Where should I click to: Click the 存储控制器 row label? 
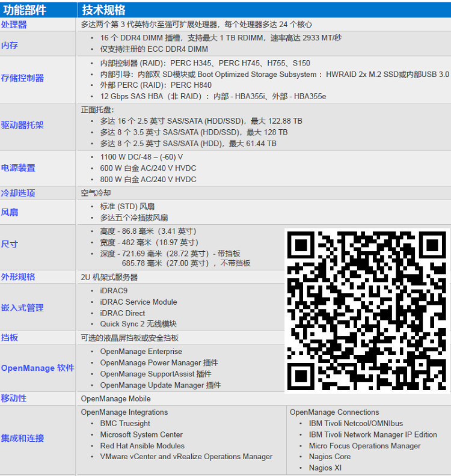pyautogui.click(x=22, y=78)
